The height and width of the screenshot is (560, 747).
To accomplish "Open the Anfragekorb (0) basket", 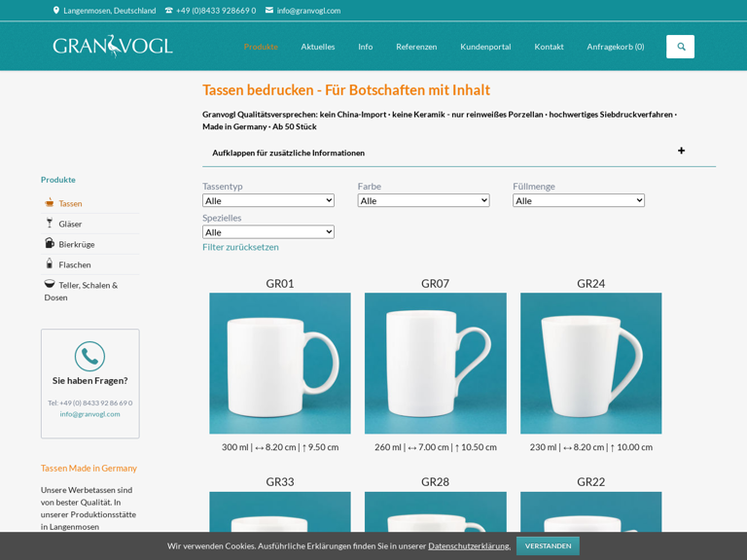I will 615,47.
